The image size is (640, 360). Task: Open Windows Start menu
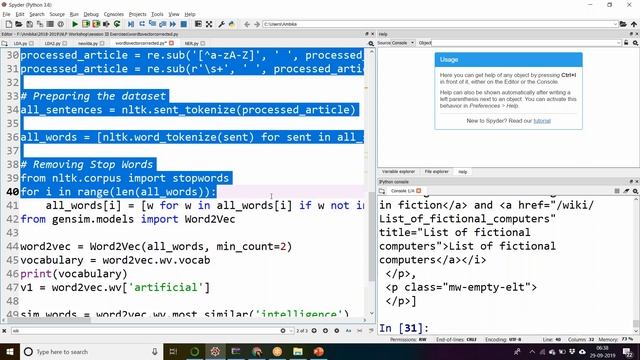pyautogui.click(x=9, y=351)
